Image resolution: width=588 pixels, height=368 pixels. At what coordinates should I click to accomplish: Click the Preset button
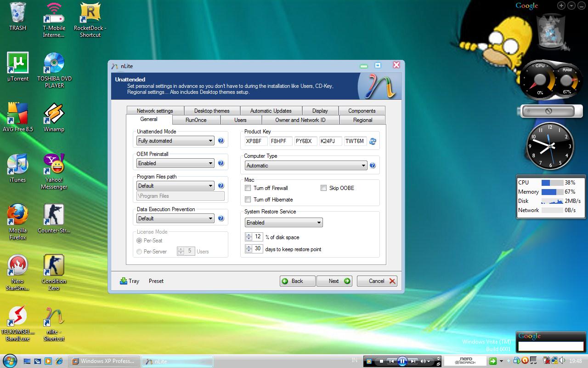click(x=156, y=281)
